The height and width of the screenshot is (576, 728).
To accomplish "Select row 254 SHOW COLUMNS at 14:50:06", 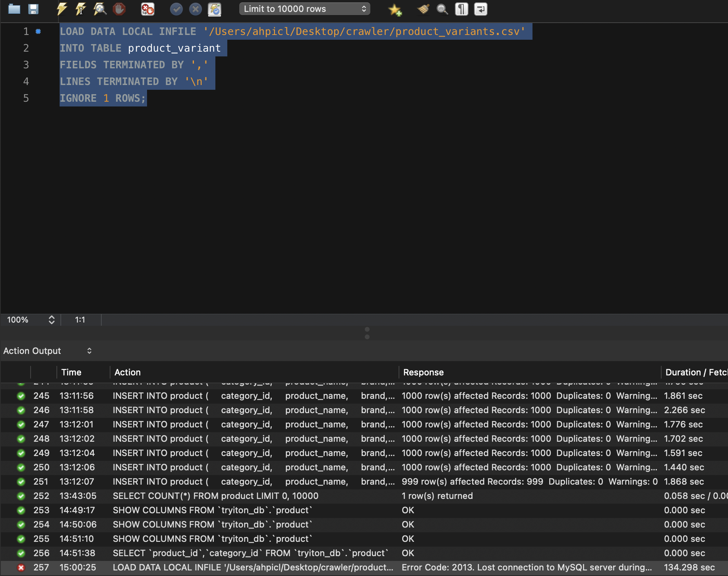I will pyautogui.click(x=212, y=524).
